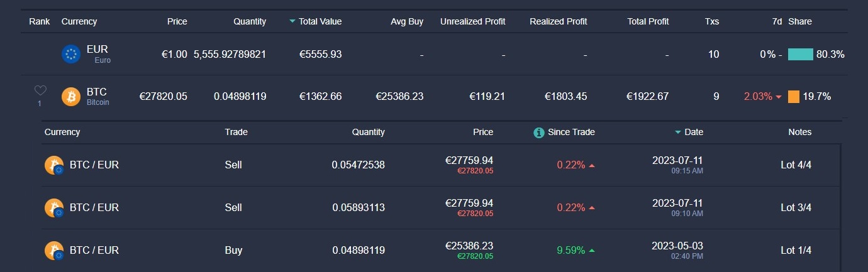Image resolution: width=868 pixels, height=272 pixels.
Task: Click green up arrow beside 9.59%
Action: tap(592, 251)
